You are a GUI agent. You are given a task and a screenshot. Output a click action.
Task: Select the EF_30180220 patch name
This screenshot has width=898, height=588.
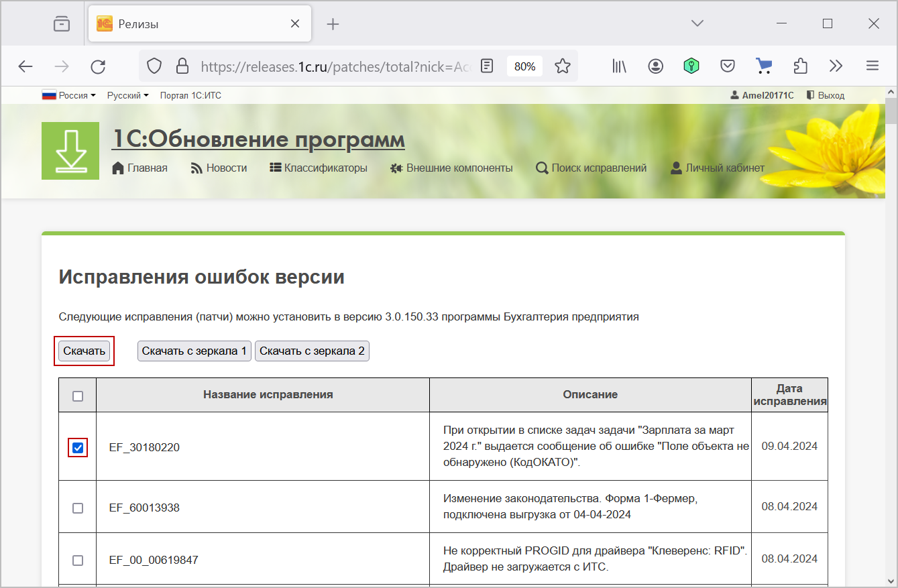pyautogui.click(x=144, y=447)
